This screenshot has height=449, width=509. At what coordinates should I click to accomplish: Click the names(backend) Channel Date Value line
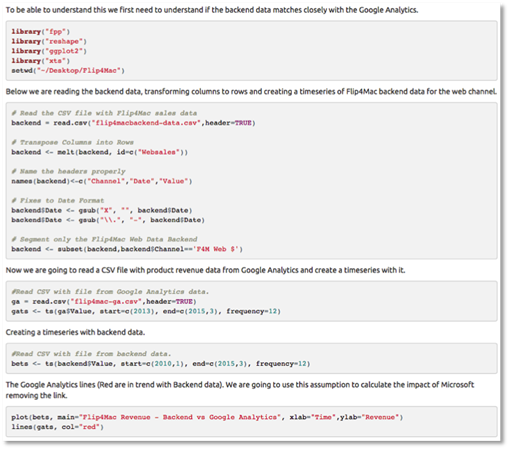click(x=102, y=181)
